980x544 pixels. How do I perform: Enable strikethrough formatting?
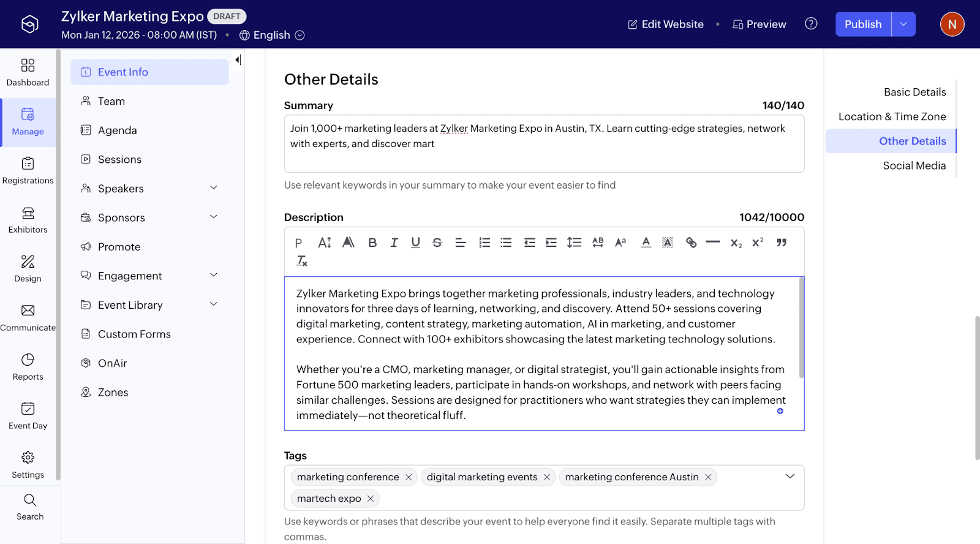coord(437,242)
